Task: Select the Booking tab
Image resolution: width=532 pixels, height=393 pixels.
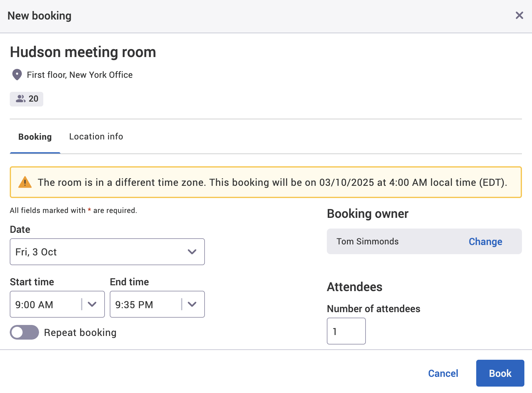Action: (x=35, y=136)
